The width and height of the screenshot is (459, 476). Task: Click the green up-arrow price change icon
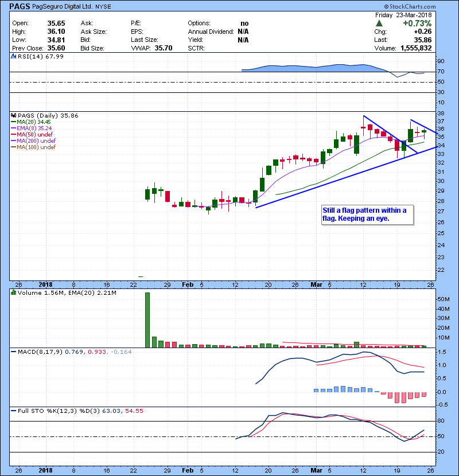[379, 24]
